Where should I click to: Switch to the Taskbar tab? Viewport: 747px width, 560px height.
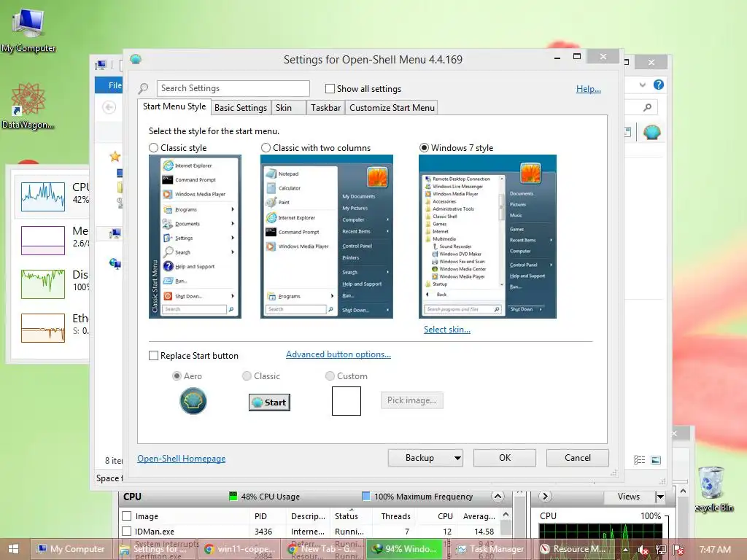(x=326, y=108)
